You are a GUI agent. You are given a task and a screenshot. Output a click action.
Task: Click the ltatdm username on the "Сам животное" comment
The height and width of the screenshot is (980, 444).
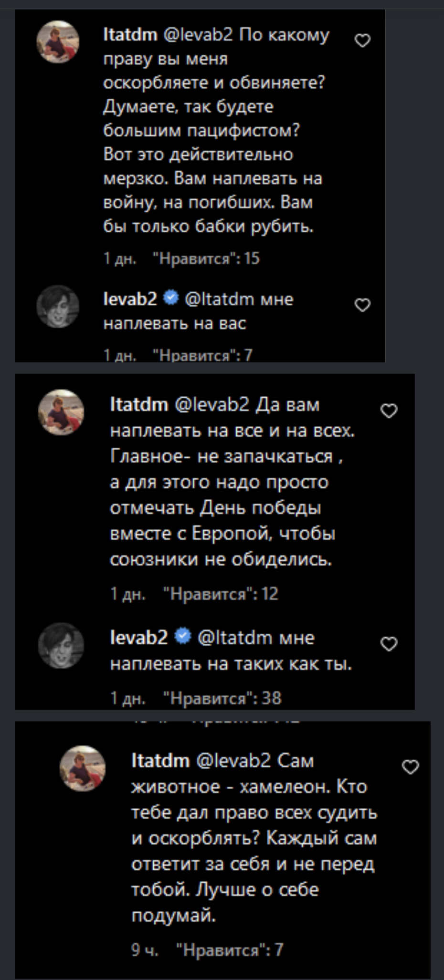[160, 760]
